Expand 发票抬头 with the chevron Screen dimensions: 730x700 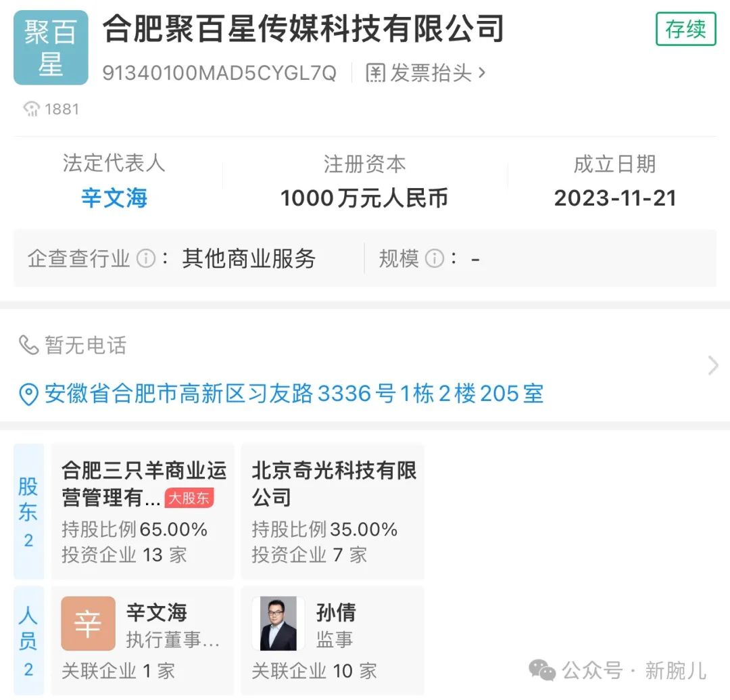click(x=482, y=72)
